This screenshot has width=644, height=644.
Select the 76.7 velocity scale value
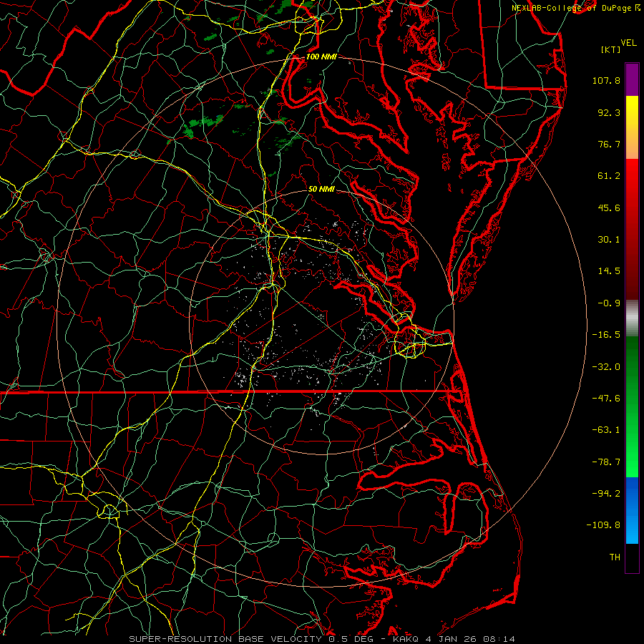(x=609, y=144)
